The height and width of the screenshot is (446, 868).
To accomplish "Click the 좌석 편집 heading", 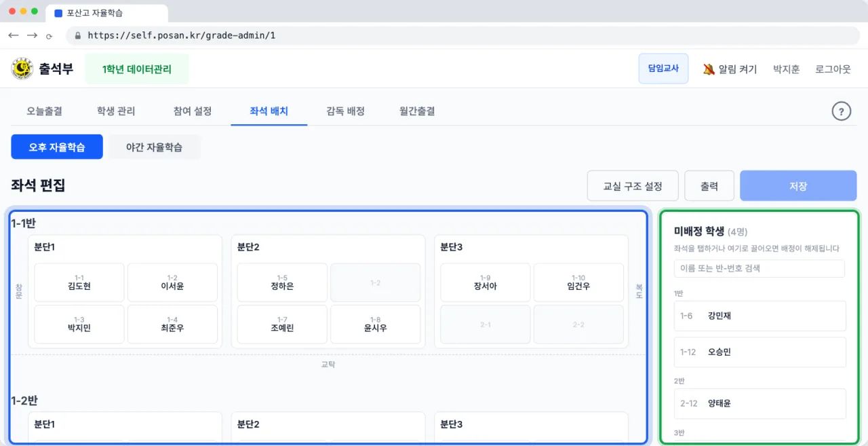I will (38, 185).
